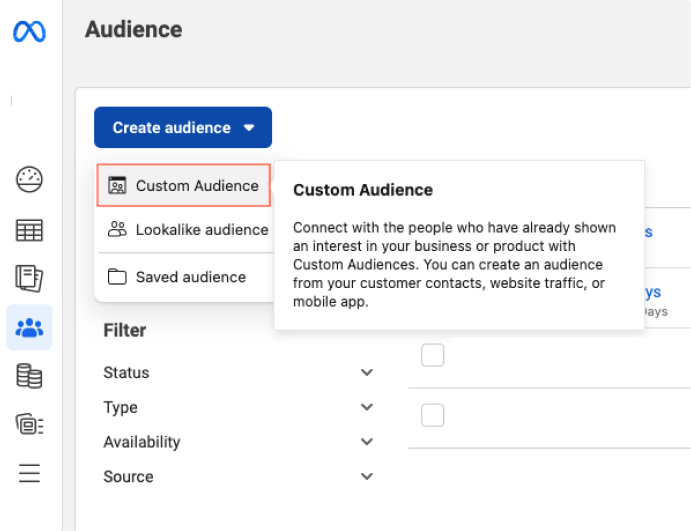This screenshot has width=691, height=531.
Task: Choose Lookalike audience from the menu
Action: (201, 230)
